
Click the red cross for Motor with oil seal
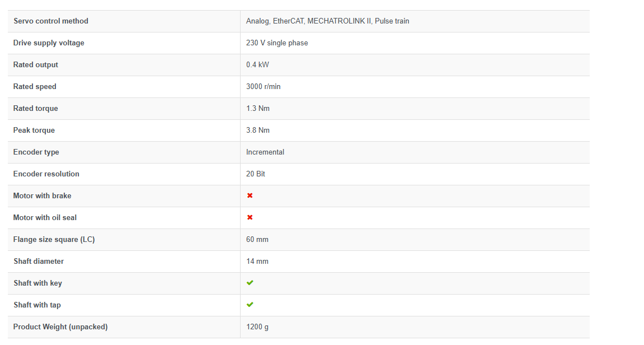[250, 217]
